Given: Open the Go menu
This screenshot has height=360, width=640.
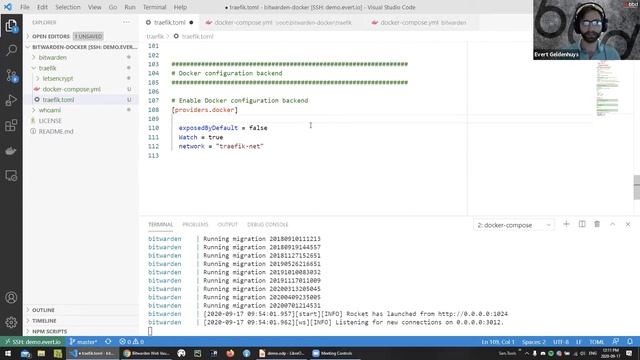Looking at the screenshot, I should coord(113,7).
